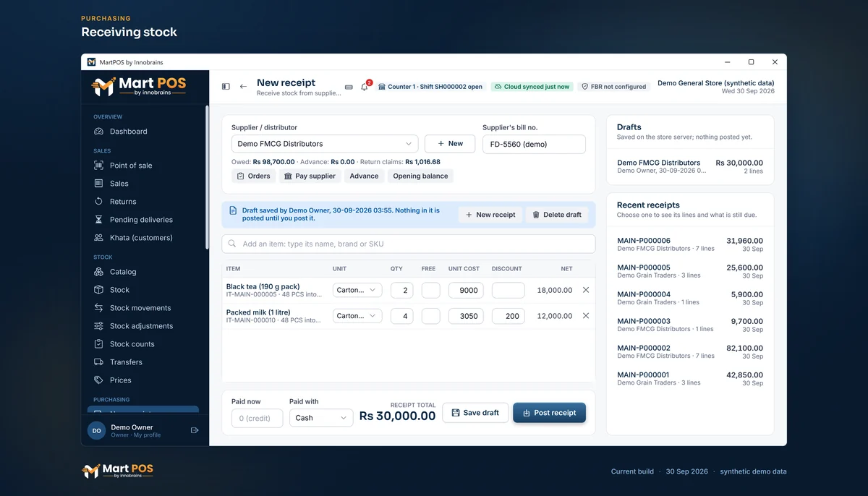The width and height of the screenshot is (868, 496).
Task: Click the unit cost field showing 3050
Action: (466, 316)
